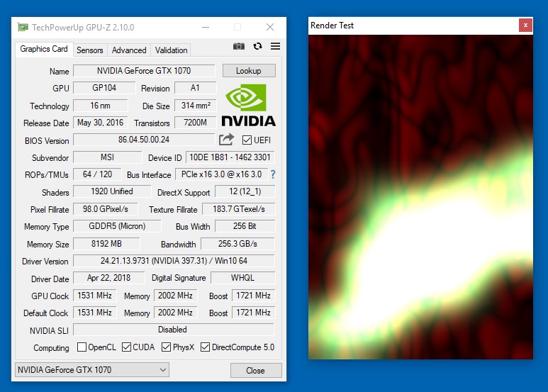Click the Pixel Fillrate value 98.0 GPixel/s
This screenshot has width=548, height=392.
pyautogui.click(x=105, y=209)
